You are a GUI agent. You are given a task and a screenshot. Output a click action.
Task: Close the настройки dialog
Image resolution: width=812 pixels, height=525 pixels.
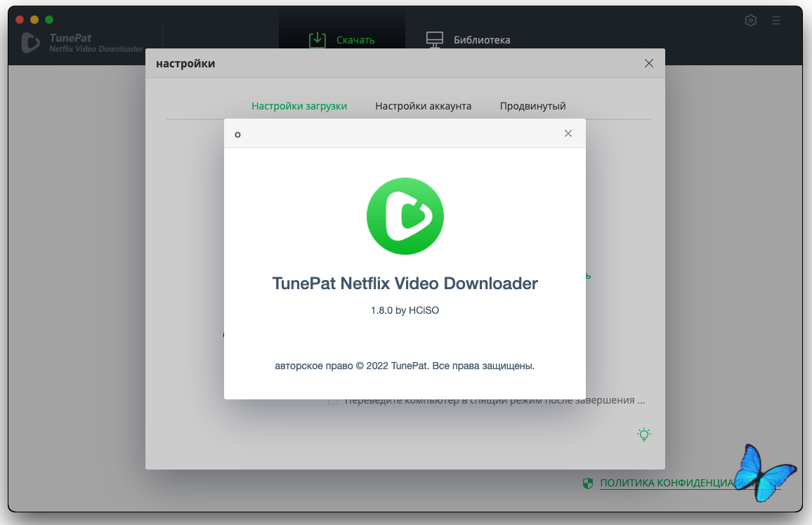click(648, 64)
